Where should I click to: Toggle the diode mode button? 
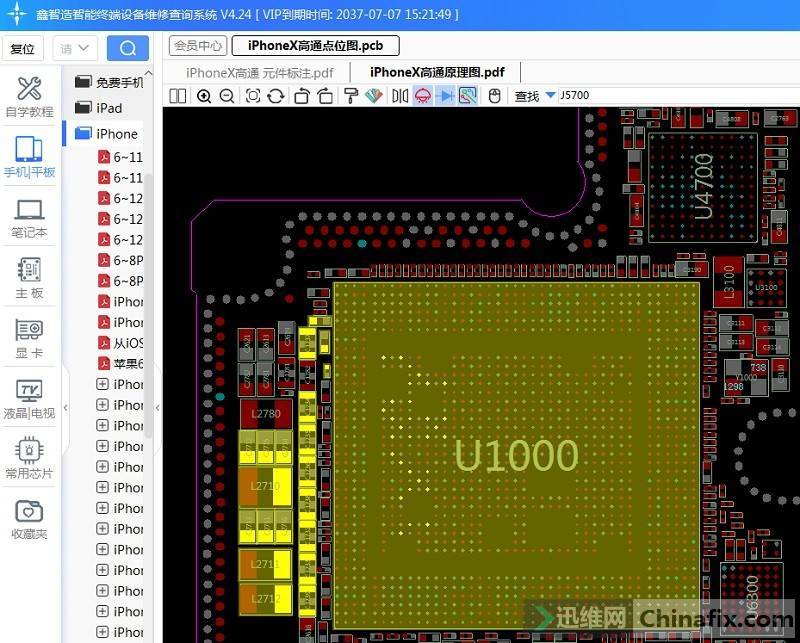(446, 96)
